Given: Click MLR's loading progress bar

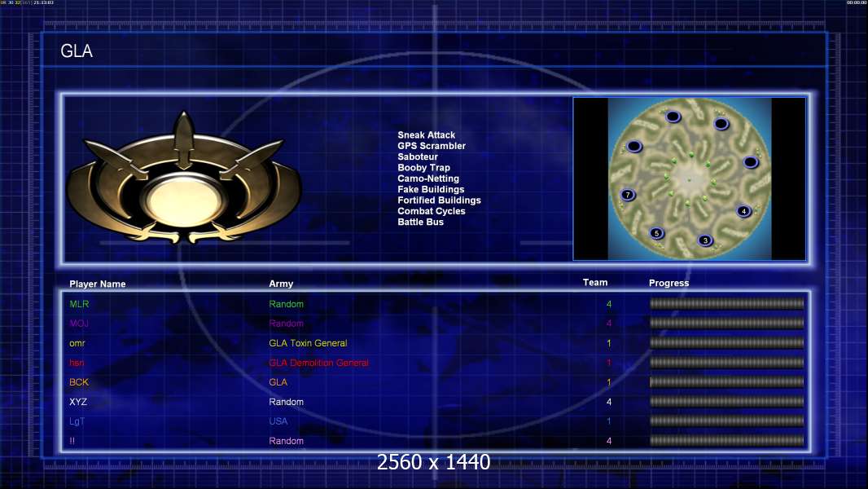Looking at the screenshot, I should [x=726, y=303].
